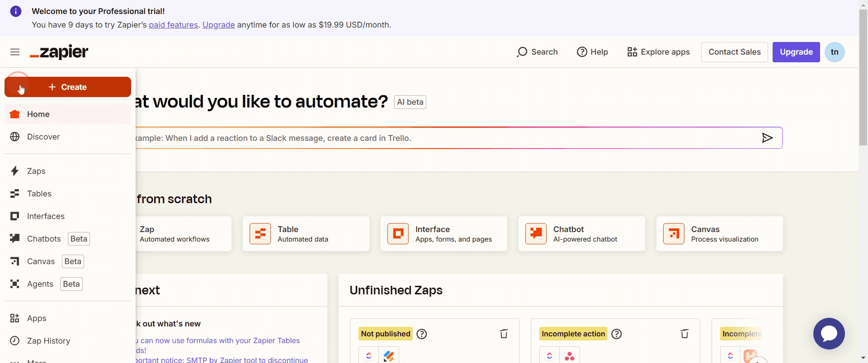868x363 pixels.
Task: Click the info icon in the trial banner
Action: pyautogui.click(x=16, y=11)
